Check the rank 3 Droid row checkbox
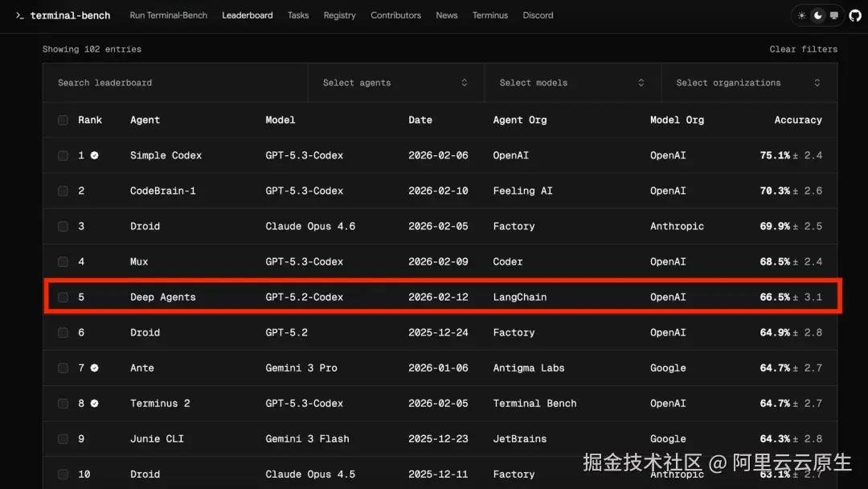This screenshot has height=489, width=868. 63,227
